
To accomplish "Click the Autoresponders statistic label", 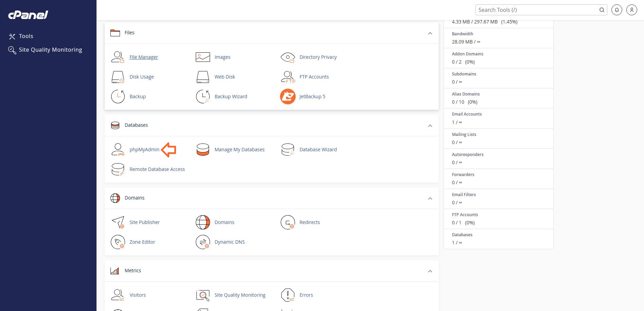I will click(468, 154).
